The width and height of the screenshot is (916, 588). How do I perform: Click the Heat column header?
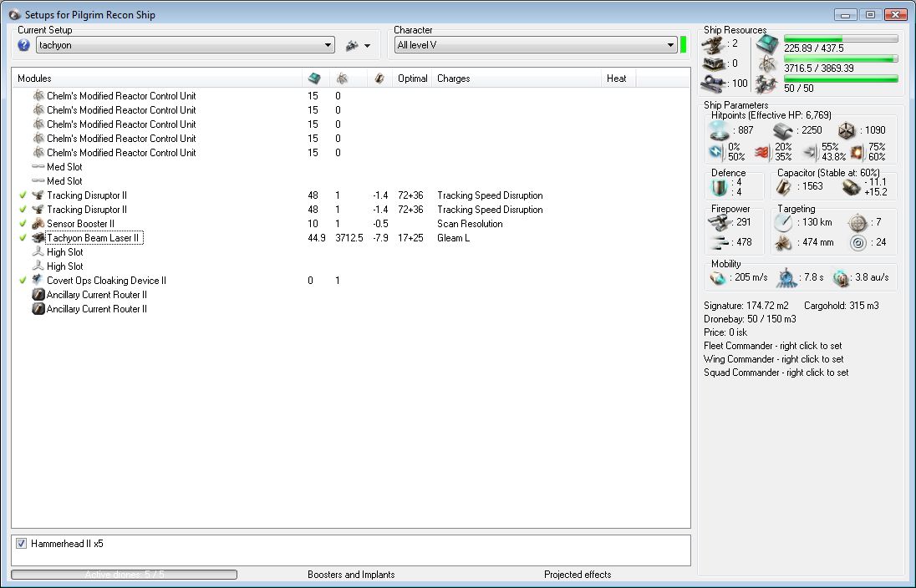[x=618, y=79]
